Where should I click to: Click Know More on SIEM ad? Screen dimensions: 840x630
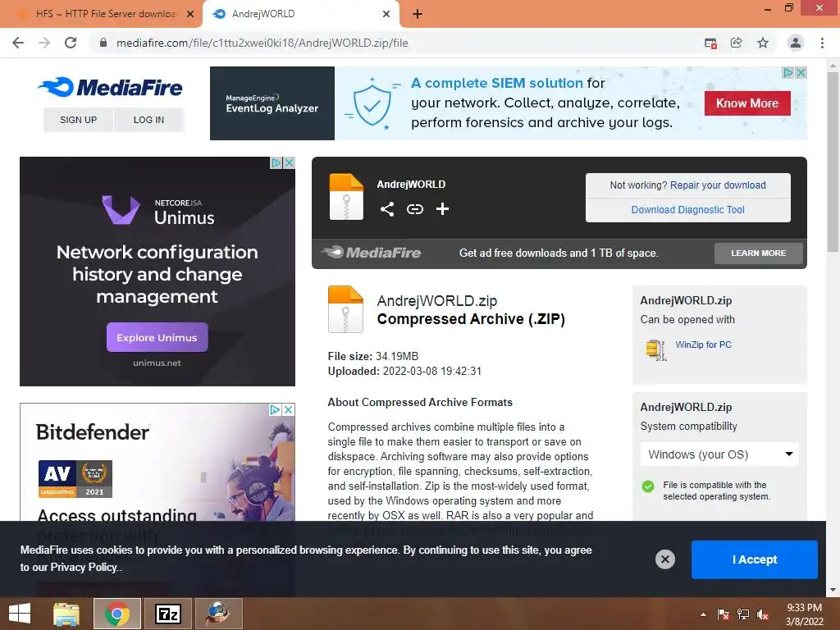(x=747, y=103)
